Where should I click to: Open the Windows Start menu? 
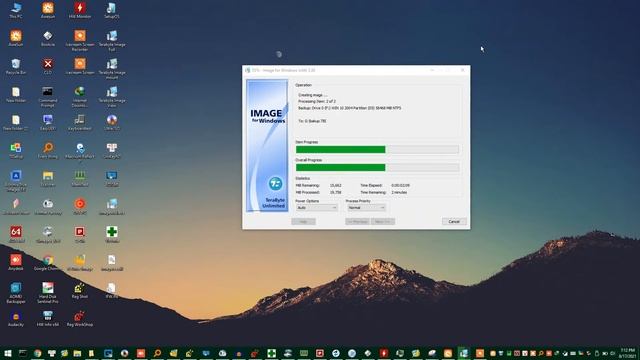pyautogui.click(x=7, y=353)
